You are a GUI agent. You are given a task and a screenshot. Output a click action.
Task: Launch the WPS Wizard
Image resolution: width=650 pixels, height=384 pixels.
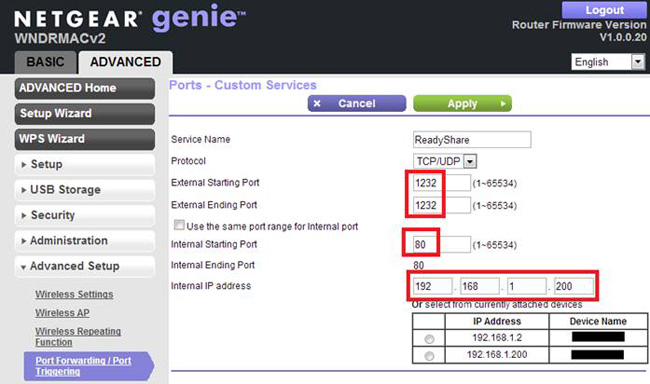(x=85, y=139)
